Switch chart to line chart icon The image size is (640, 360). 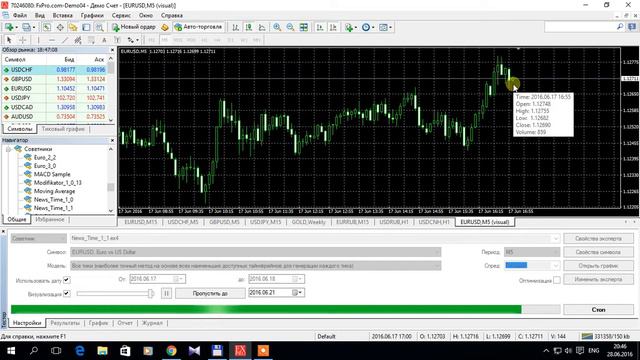coord(262,27)
